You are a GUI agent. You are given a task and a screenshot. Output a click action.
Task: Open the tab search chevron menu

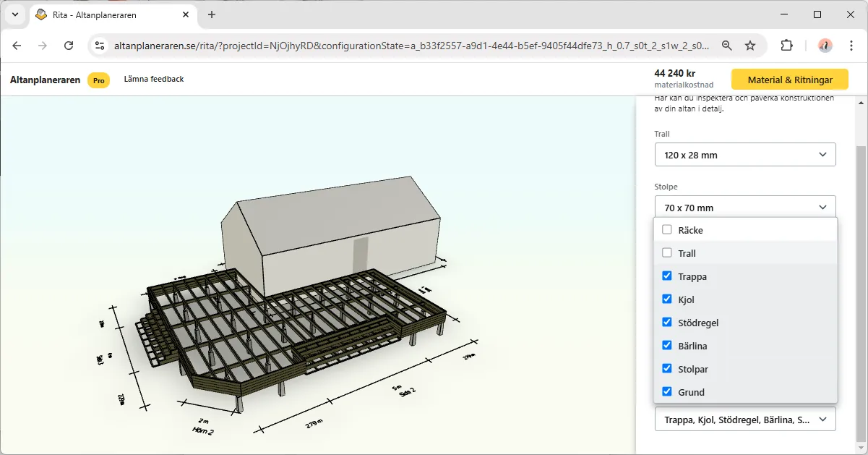[15, 14]
